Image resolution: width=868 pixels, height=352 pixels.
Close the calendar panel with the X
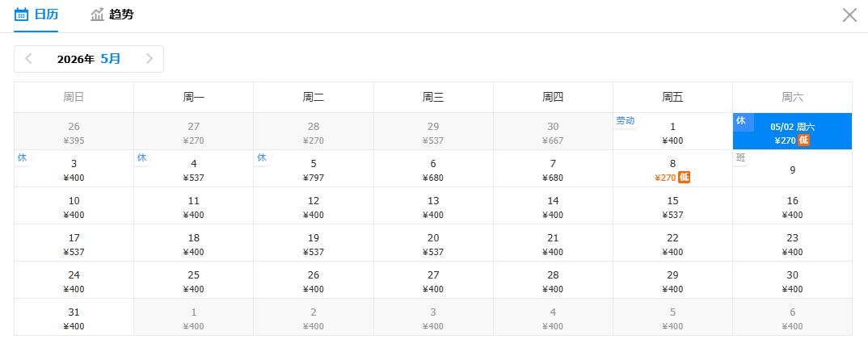click(849, 15)
